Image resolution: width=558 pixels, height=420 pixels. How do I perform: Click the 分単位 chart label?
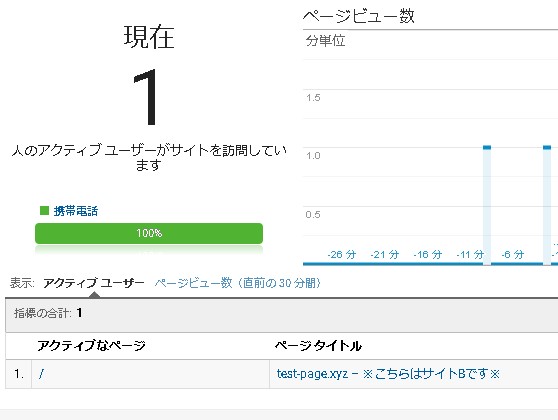coord(325,41)
